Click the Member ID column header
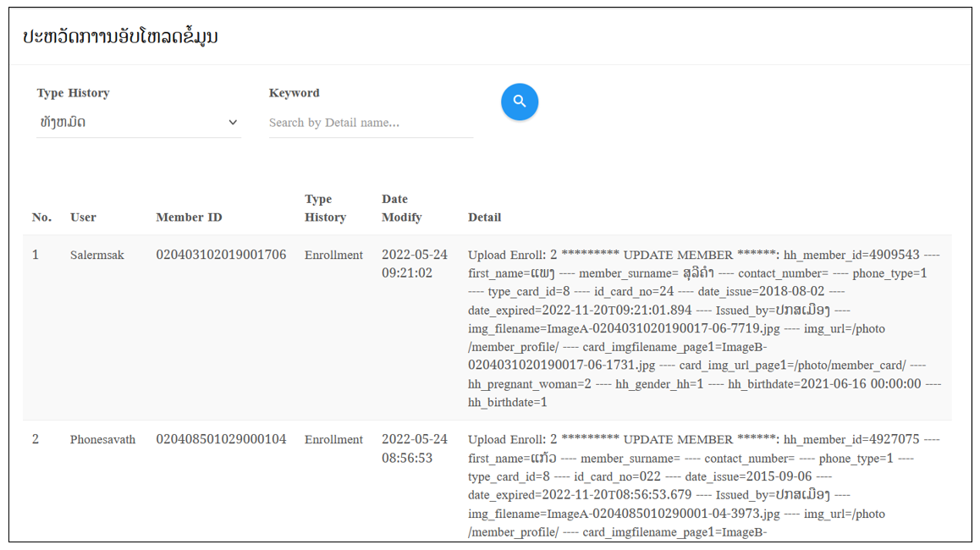 (x=189, y=217)
